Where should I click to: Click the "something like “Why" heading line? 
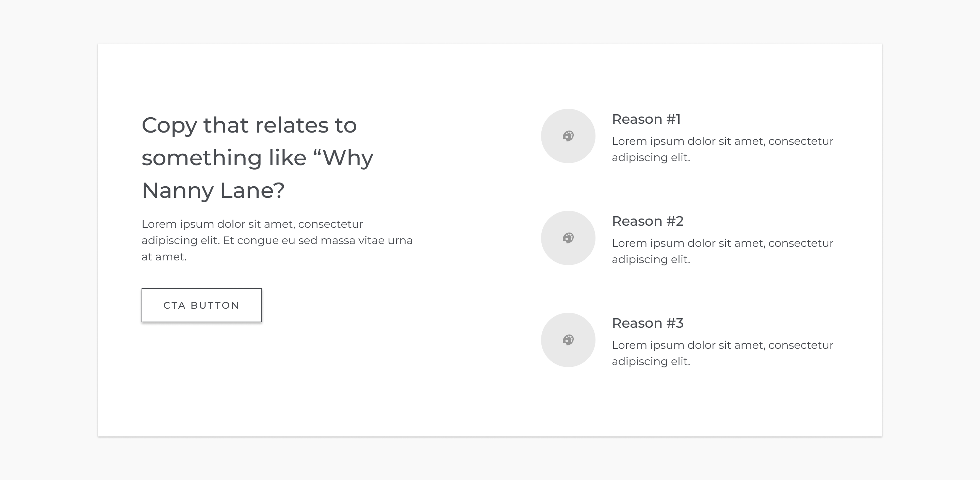click(x=257, y=158)
